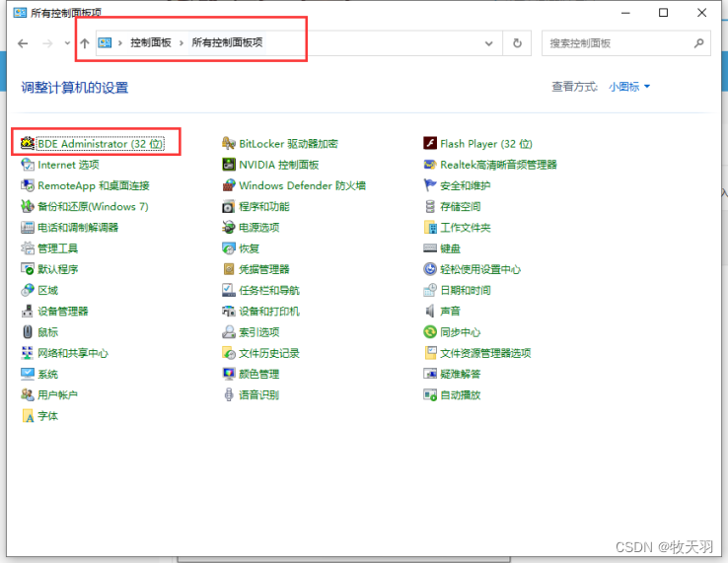Expand the address bar history dropdown
This screenshot has width=728, height=563.
pyautogui.click(x=489, y=43)
